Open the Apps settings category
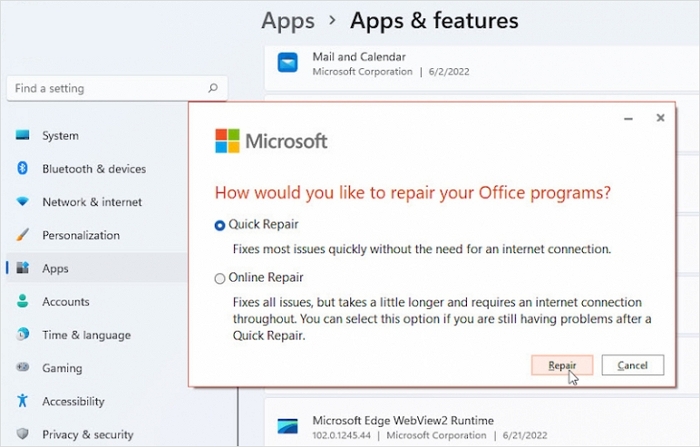700x447 pixels. (55, 268)
